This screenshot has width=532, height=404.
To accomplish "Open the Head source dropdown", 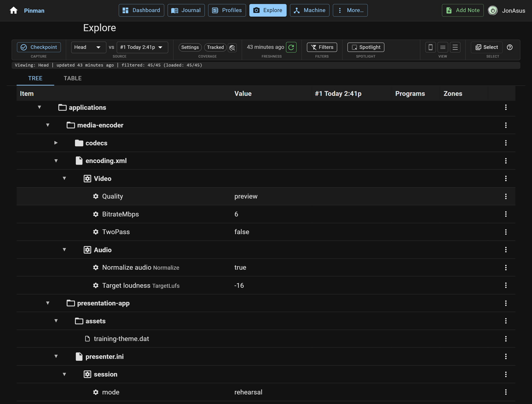I will click(x=89, y=47).
